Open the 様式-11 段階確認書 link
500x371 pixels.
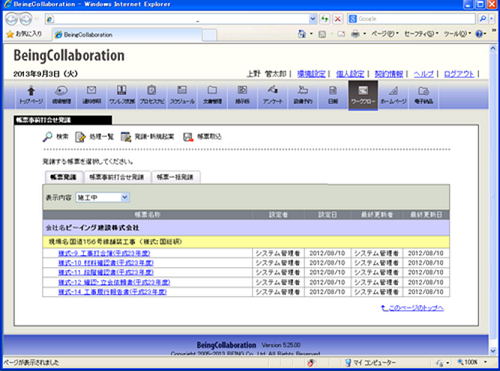point(106,273)
